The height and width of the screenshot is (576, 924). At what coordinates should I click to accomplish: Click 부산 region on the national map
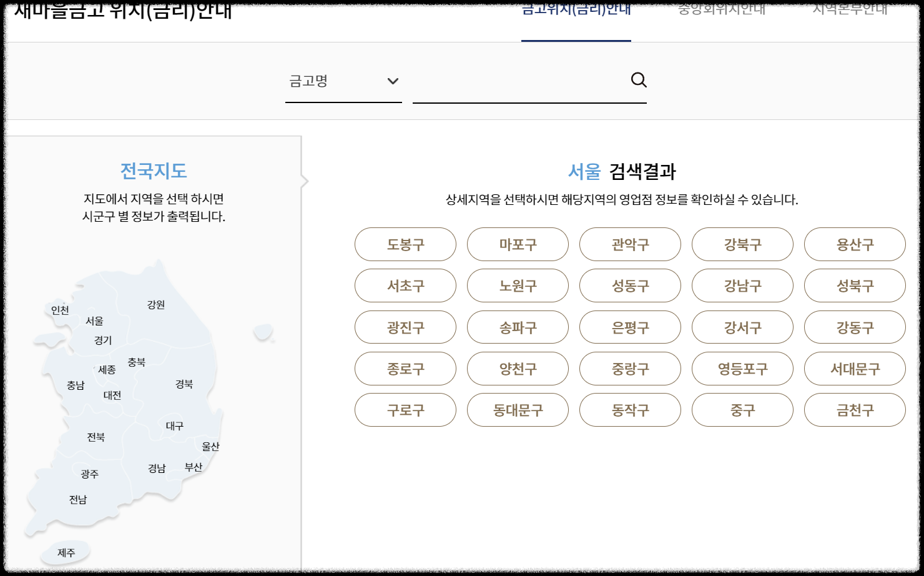click(x=194, y=466)
